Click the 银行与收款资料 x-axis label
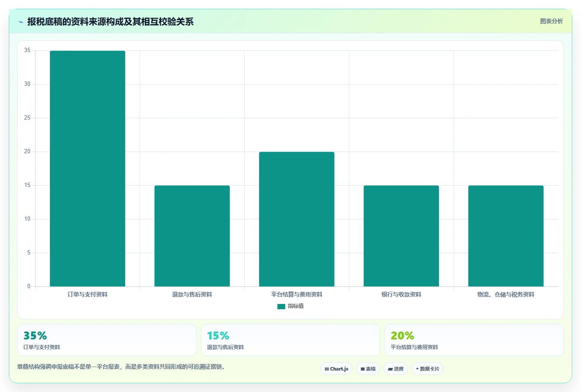The image size is (581, 392). 401,295
